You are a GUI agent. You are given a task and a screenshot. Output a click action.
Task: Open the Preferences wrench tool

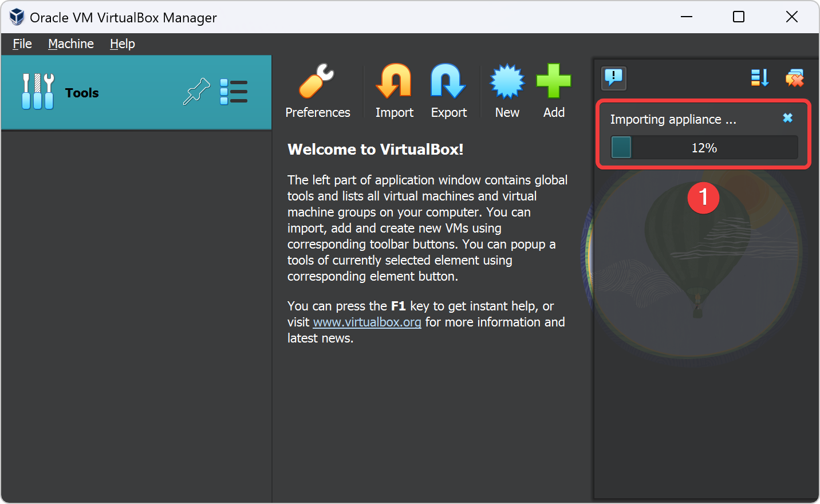click(317, 91)
